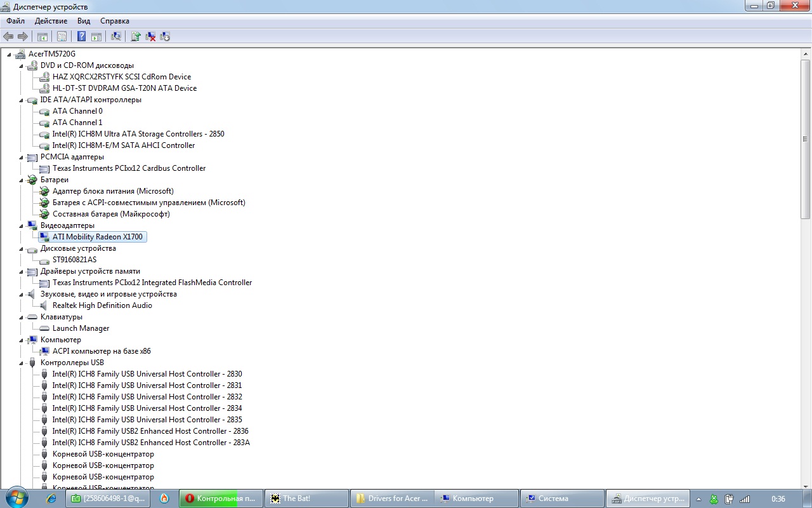
Task: Open the Windows Start orb
Action: click(x=16, y=497)
